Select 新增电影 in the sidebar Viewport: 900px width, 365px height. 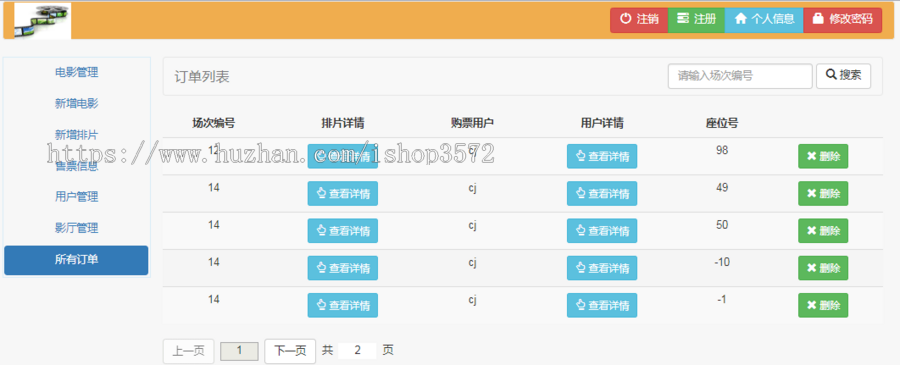pos(76,104)
